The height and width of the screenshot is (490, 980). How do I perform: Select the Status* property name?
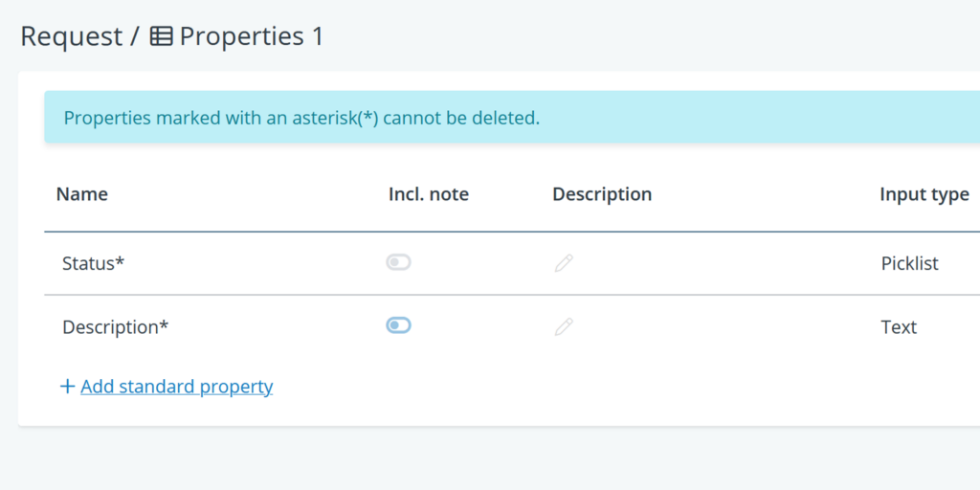[x=93, y=263]
